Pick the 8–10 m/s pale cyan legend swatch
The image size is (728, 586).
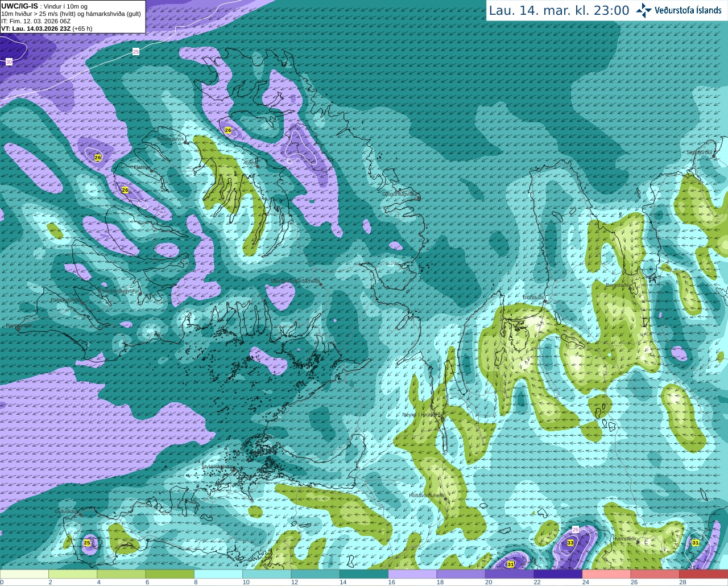pos(218,574)
